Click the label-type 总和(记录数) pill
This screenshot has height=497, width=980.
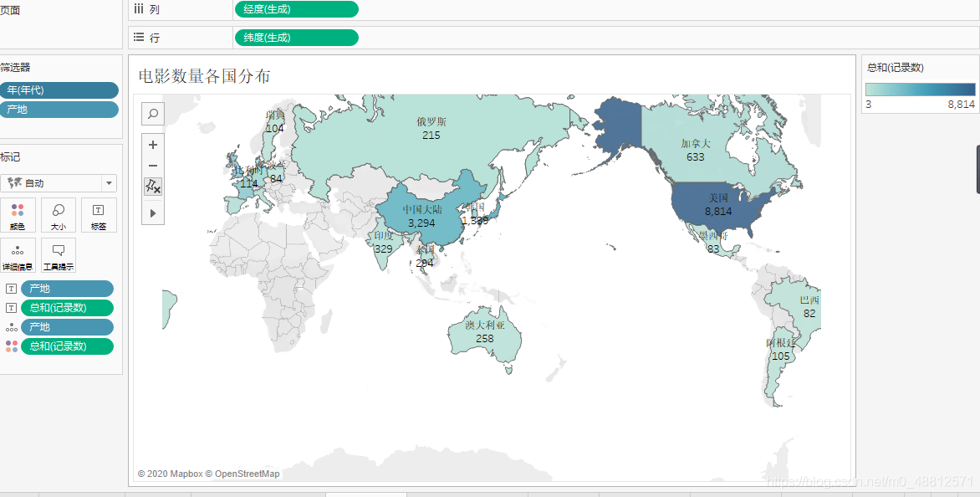pyautogui.click(x=67, y=308)
